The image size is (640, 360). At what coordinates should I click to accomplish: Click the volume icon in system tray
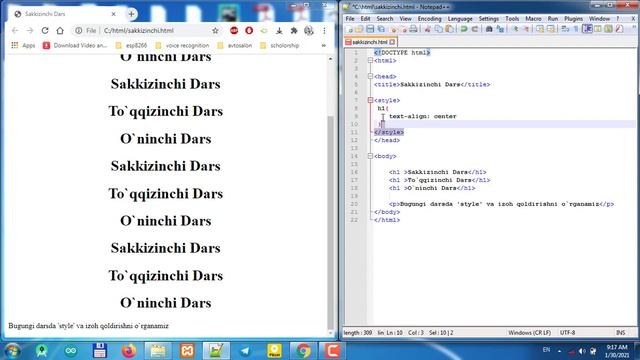coord(582,351)
